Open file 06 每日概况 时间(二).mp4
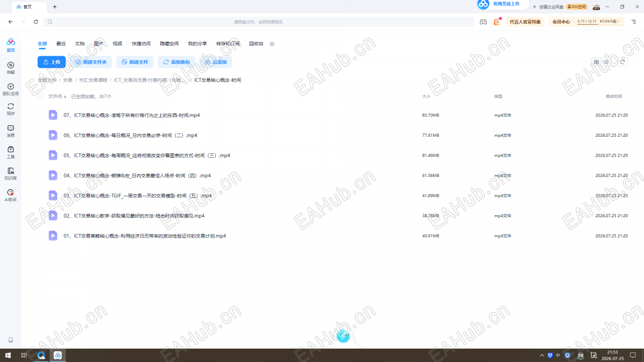 coord(130,135)
